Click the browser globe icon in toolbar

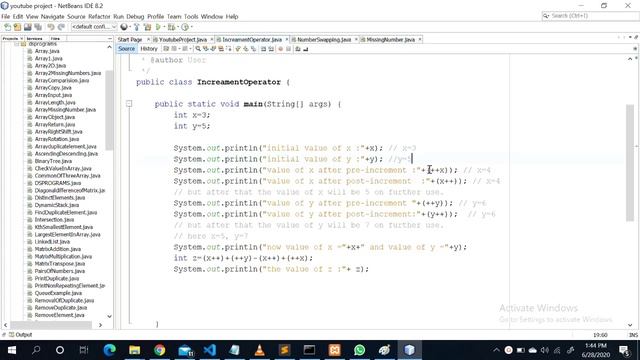click(x=124, y=27)
